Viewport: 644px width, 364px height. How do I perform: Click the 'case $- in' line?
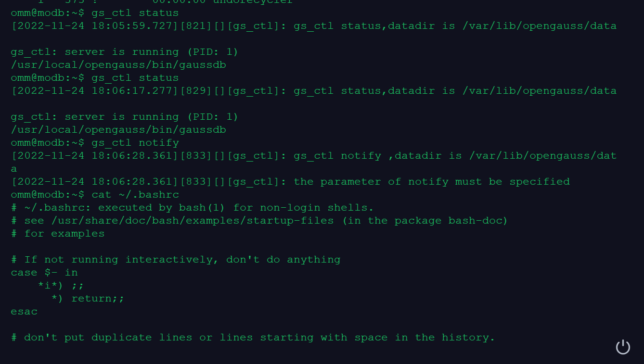click(44, 272)
